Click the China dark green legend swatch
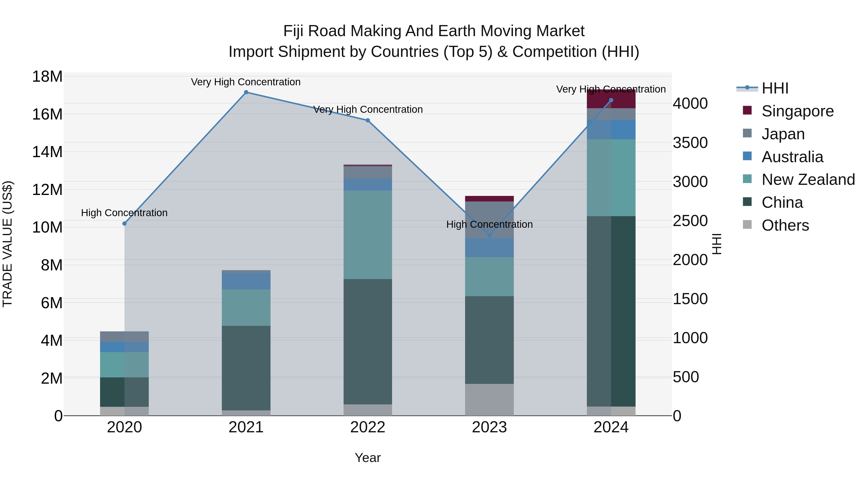Viewport: 868px width, 488px height. [747, 202]
